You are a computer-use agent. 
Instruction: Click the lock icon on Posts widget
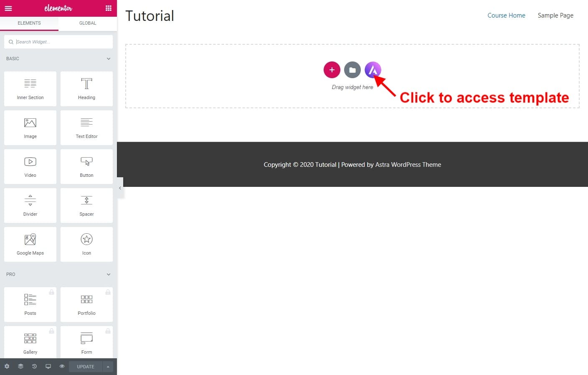click(51, 292)
